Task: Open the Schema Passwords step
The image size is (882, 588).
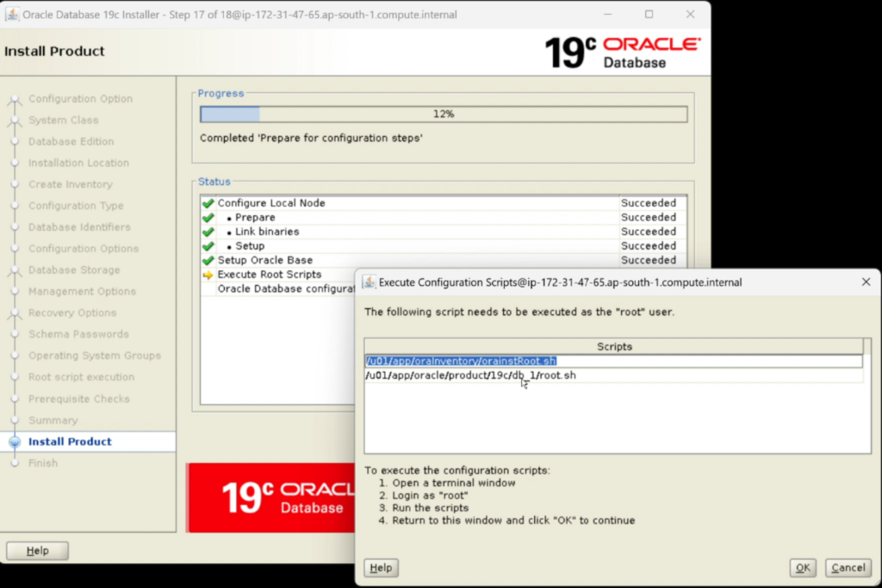Action: click(78, 334)
